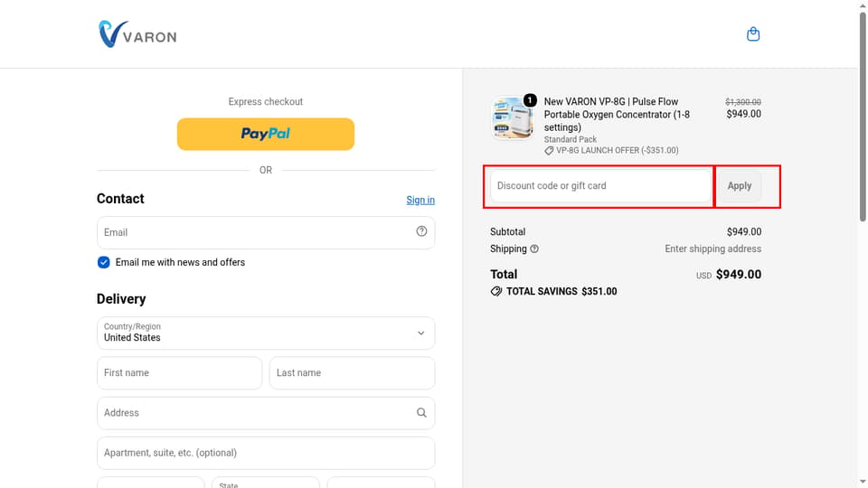Click the launch offer tag icon
868x488 pixels.
click(x=549, y=151)
